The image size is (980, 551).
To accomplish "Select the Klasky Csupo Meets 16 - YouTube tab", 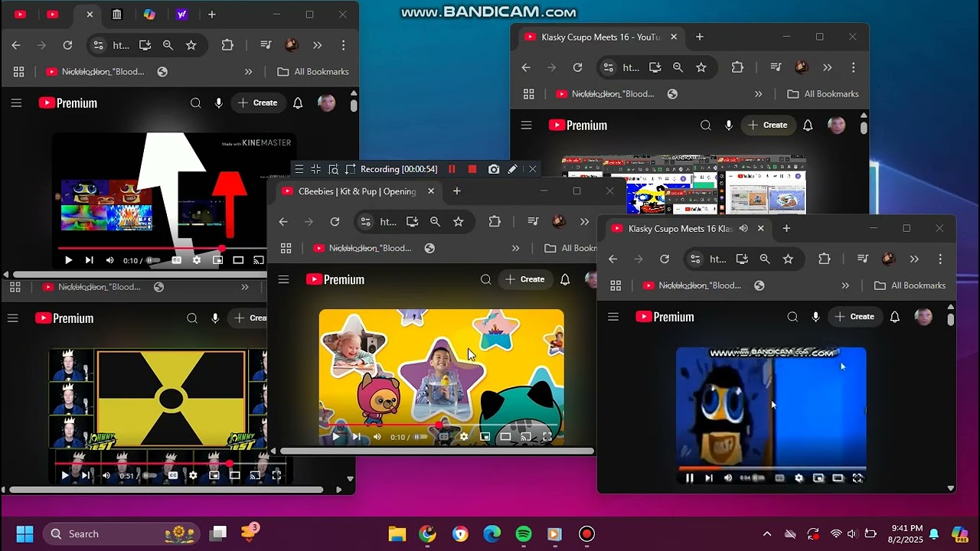I will pos(601,37).
